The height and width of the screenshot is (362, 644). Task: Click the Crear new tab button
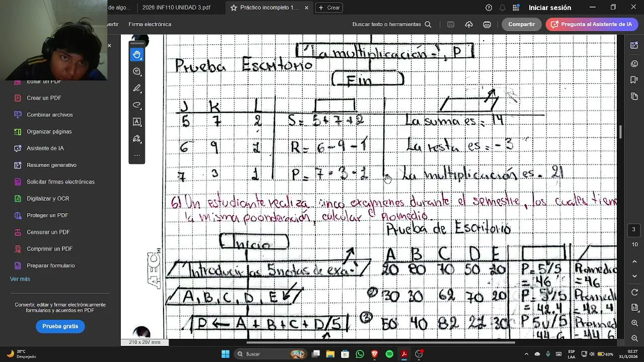(329, 8)
